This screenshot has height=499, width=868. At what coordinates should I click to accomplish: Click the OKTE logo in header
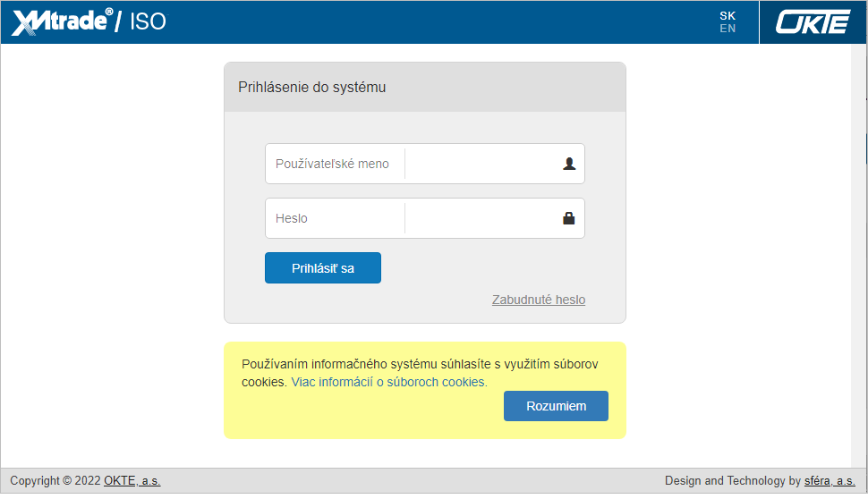click(x=813, y=22)
